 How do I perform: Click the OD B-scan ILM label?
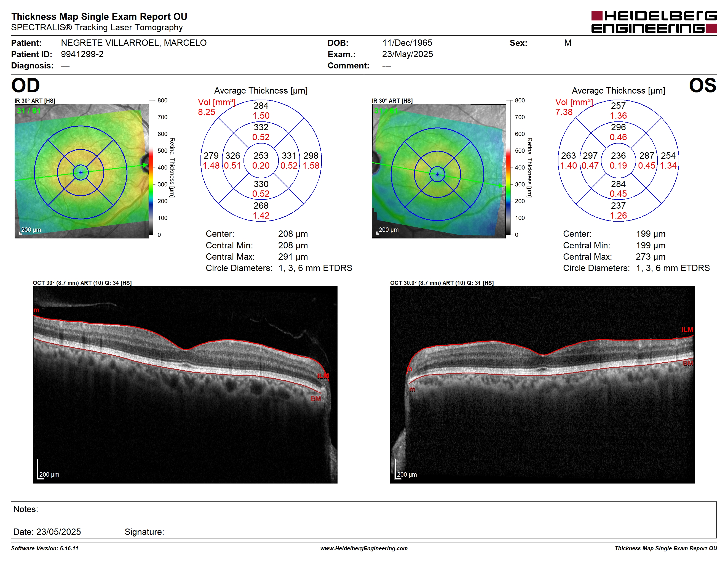click(x=323, y=376)
